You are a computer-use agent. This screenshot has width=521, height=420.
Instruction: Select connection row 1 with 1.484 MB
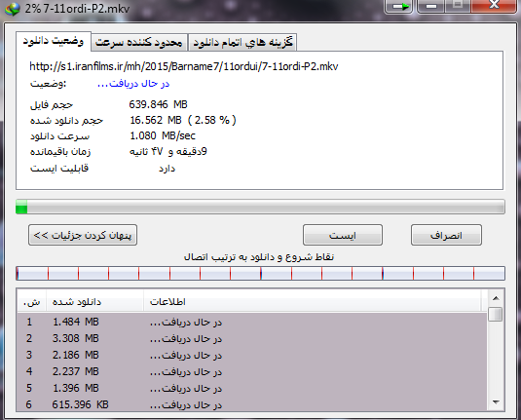(x=252, y=322)
